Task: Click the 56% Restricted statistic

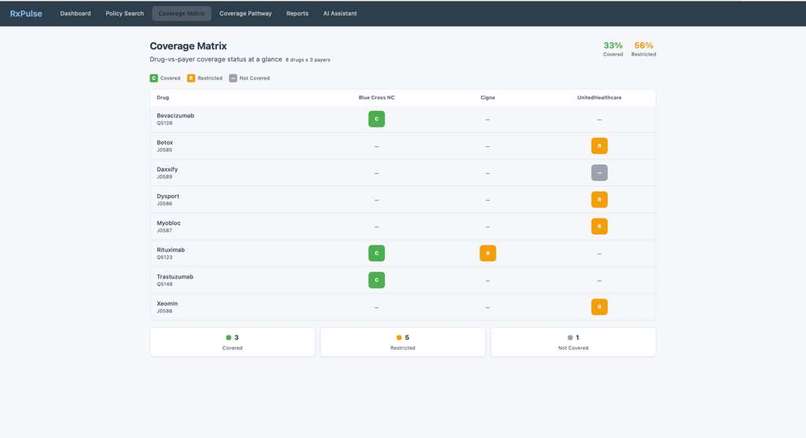Action: point(644,48)
